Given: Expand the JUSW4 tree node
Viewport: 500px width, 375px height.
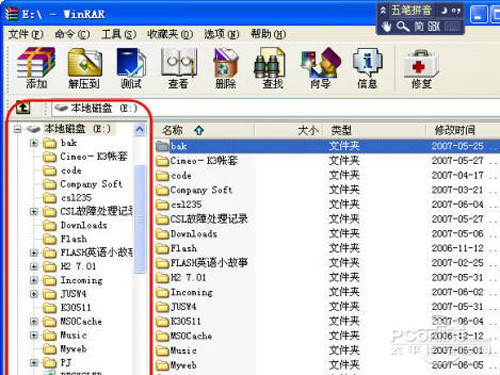Looking at the screenshot, I should click(34, 294).
